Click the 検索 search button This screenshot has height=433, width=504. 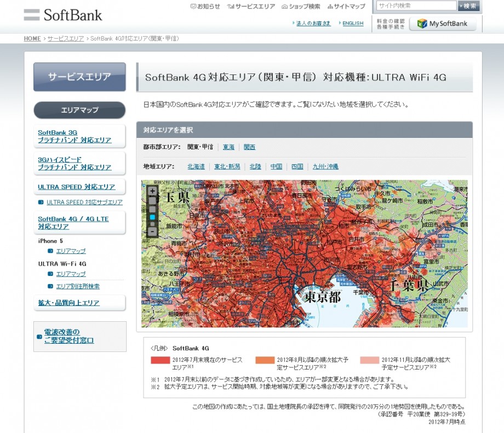click(468, 6)
